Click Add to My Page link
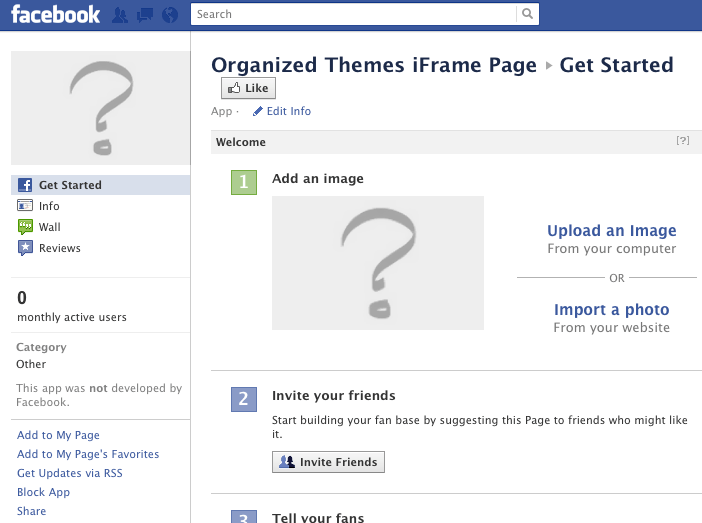This screenshot has width=702, height=523. coord(58,435)
